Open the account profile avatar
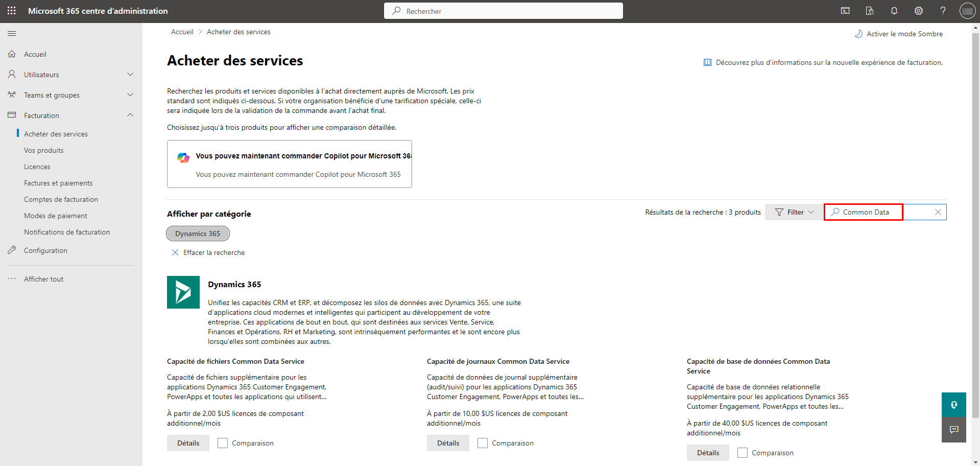The height and width of the screenshot is (466, 980). [x=967, y=11]
